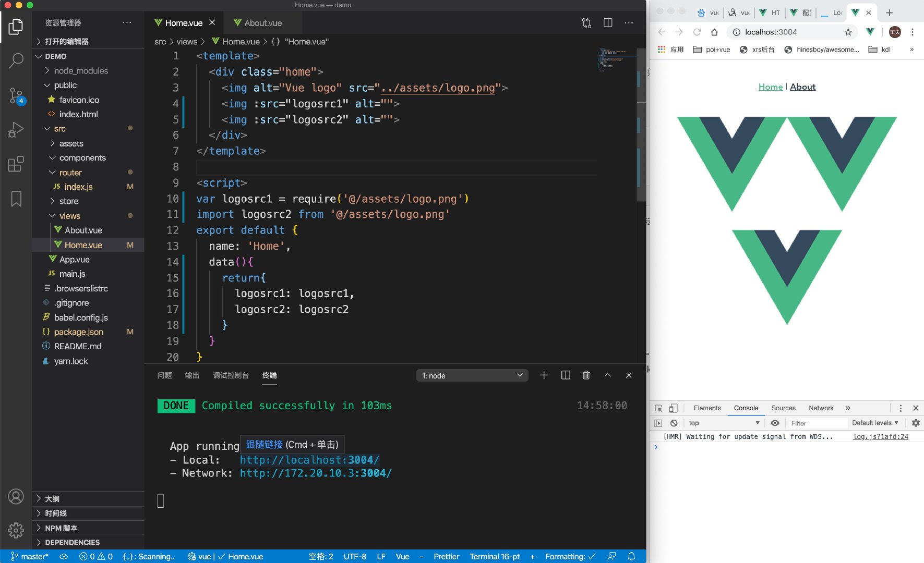Kill terminal with the trash icon
Screen dimensions: 924x563
tap(586, 375)
